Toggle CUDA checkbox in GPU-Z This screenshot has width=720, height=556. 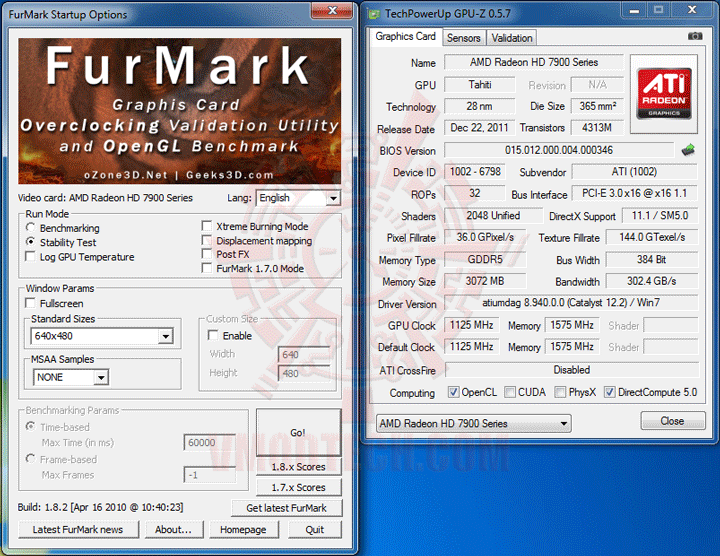510,392
